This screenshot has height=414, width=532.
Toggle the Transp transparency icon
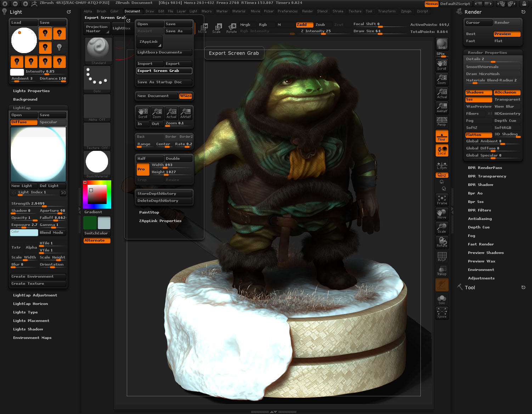[x=442, y=271]
